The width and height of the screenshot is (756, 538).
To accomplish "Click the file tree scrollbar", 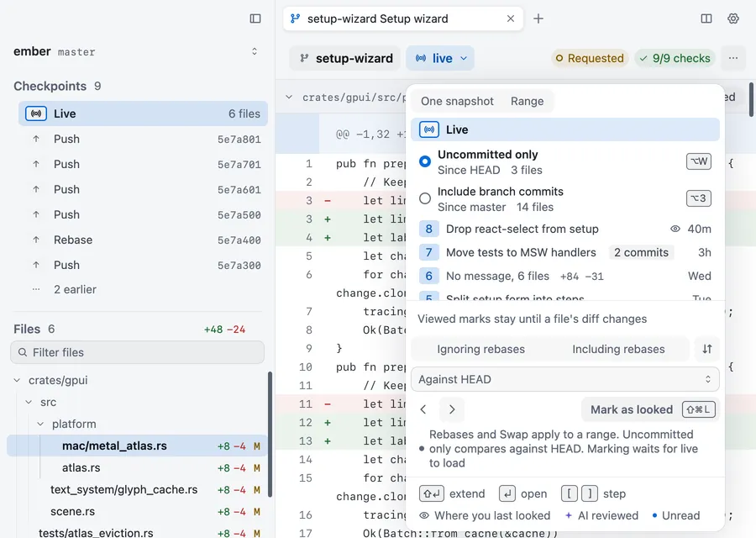I will coord(270,435).
